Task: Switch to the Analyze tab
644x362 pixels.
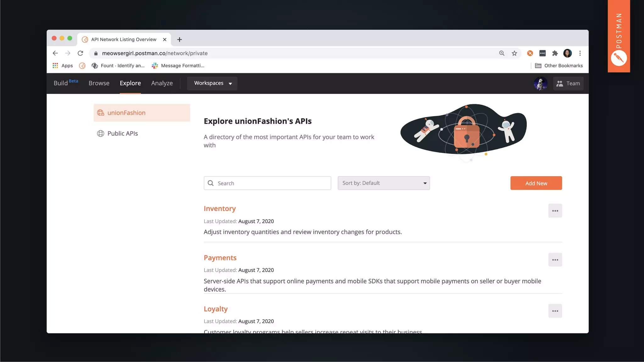Action: tap(162, 83)
